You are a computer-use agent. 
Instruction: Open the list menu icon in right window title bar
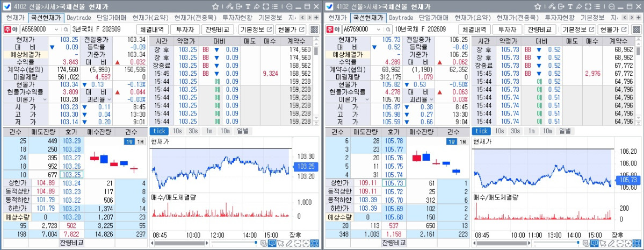(x=597, y=6)
